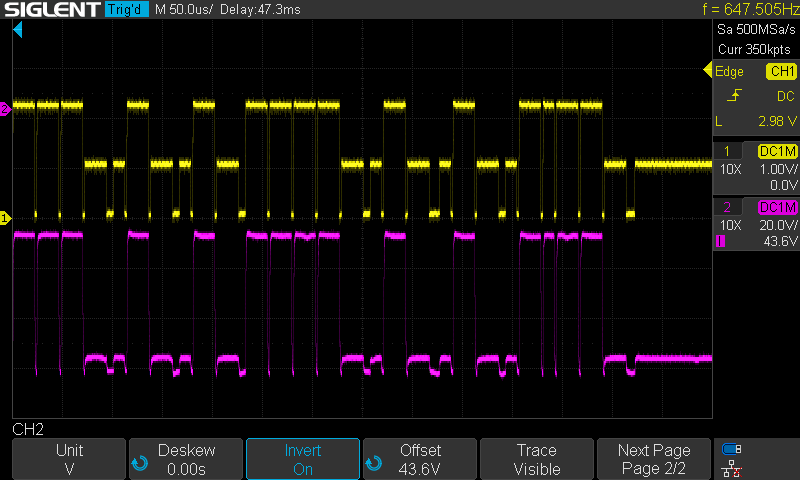Click the trigger DC coupling label
Image resolution: width=800 pixels, height=480 pixels.
(x=786, y=96)
